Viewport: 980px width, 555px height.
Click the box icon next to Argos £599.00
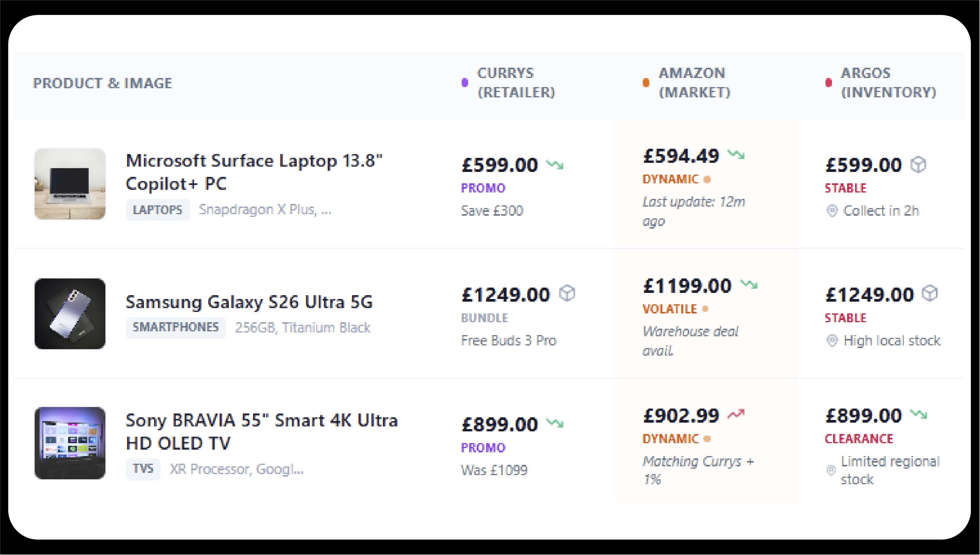pyautogui.click(x=918, y=165)
